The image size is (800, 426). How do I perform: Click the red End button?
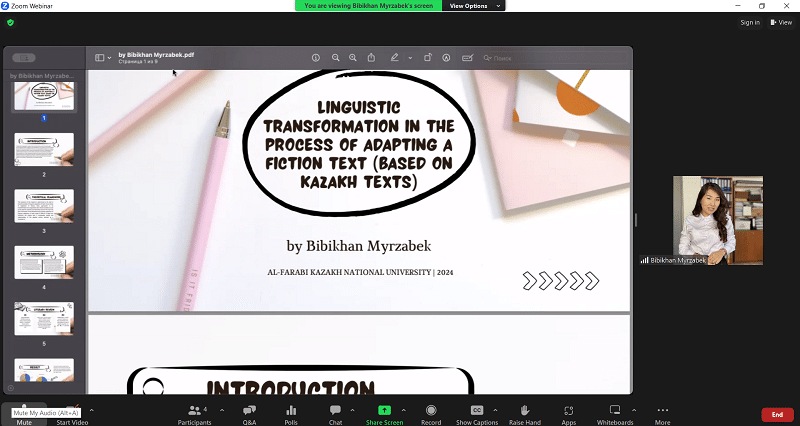pos(777,414)
